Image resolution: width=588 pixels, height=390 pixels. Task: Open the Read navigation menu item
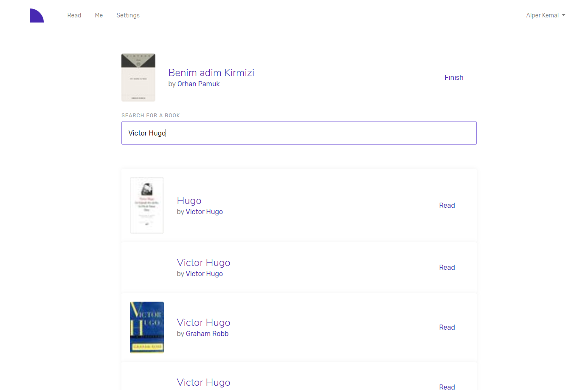[74, 15]
